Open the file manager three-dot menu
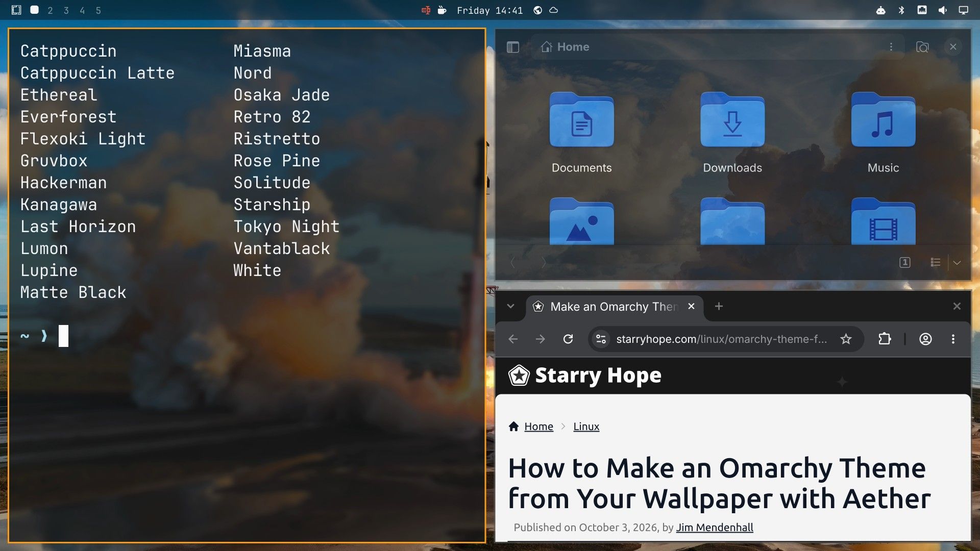The height and width of the screenshot is (551, 980). tap(891, 47)
